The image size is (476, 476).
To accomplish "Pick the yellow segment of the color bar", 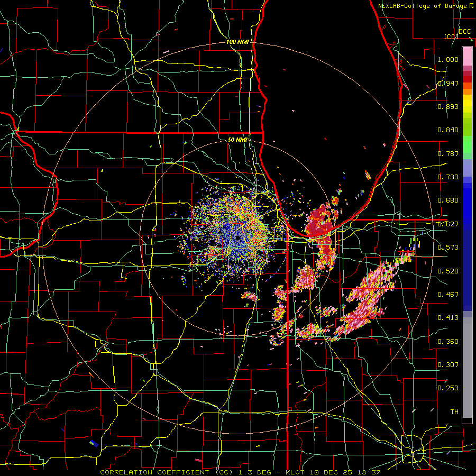I will click(467, 104).
